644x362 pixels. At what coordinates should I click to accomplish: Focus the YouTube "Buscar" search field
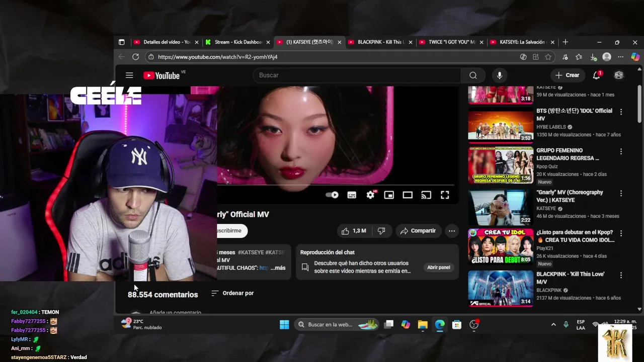click(x=357, y=75)
